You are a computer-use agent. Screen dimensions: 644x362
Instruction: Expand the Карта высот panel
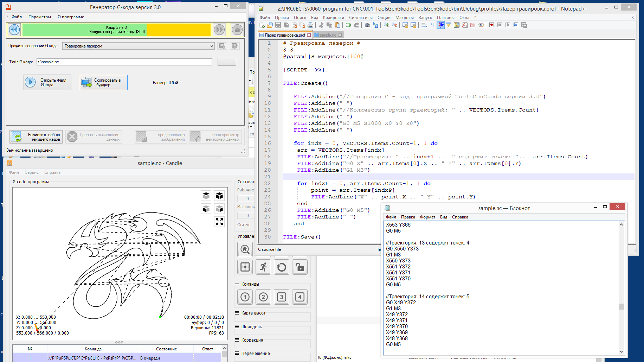tap(253, 313)
